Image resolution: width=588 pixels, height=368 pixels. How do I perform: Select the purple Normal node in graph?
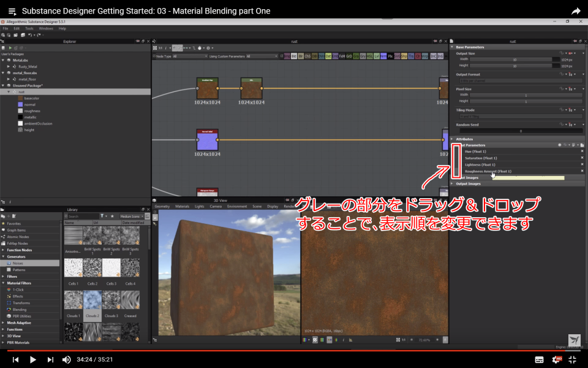click(208, 140)
